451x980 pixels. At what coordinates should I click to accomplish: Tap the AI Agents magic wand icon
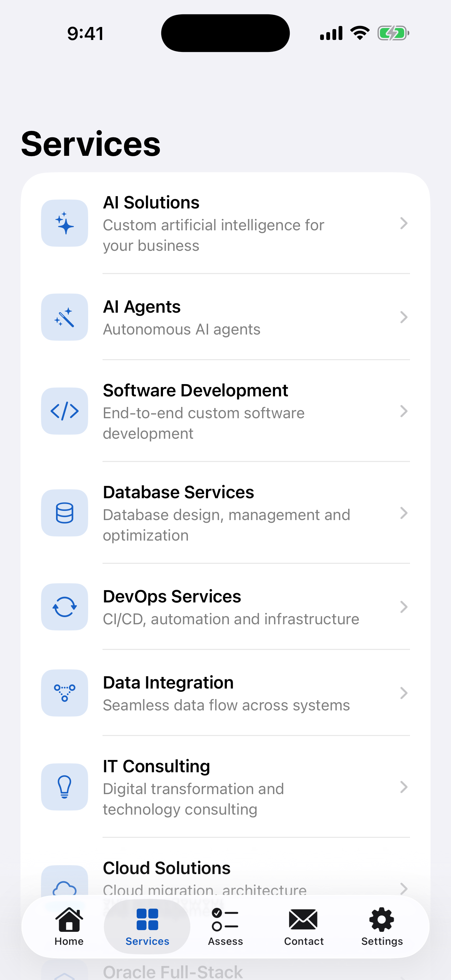[x=65, y=317]
